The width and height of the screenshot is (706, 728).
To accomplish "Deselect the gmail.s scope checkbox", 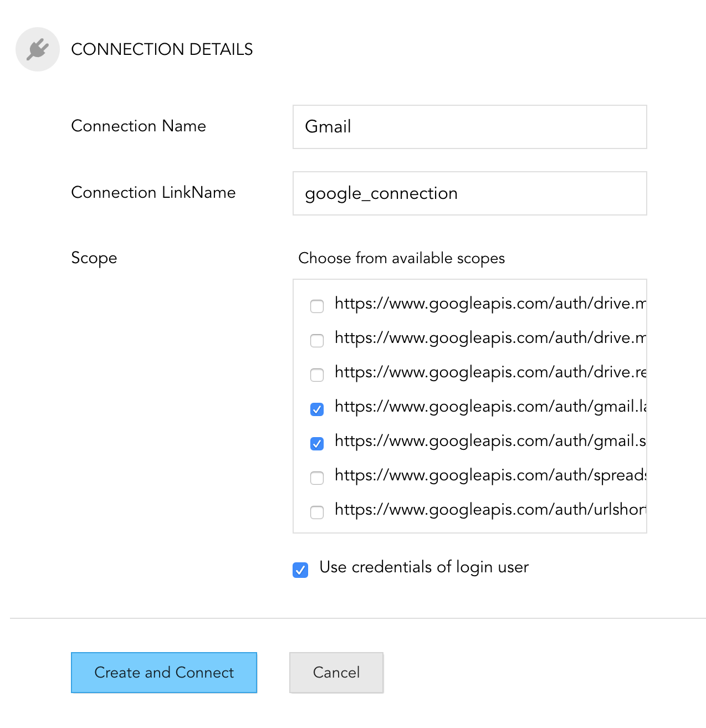I will coord(317,443).
